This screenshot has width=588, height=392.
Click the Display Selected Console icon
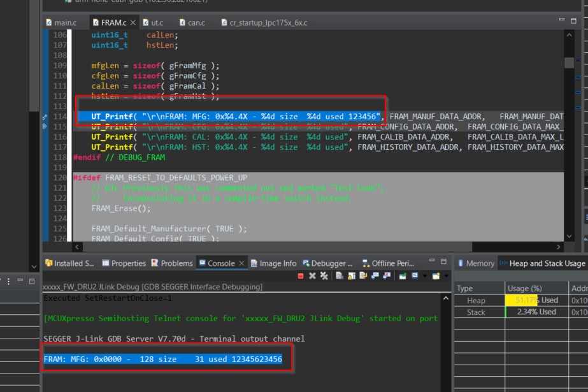tap(415, 275)
